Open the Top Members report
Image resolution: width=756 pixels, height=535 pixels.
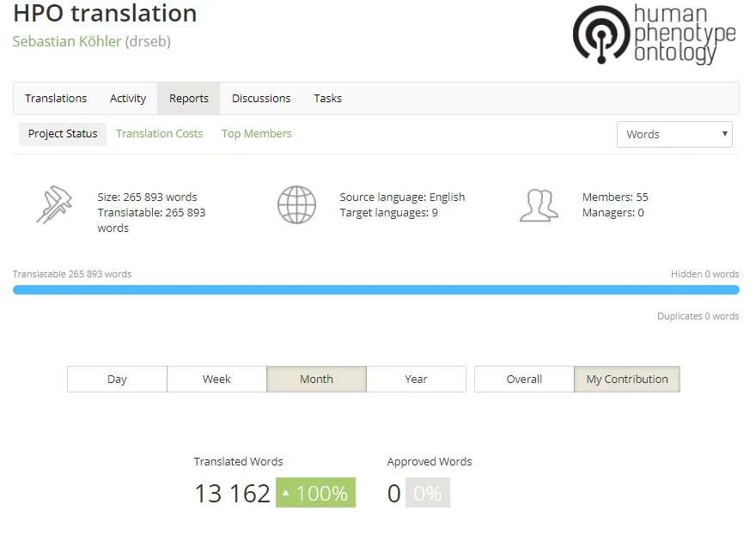[257, 133]
